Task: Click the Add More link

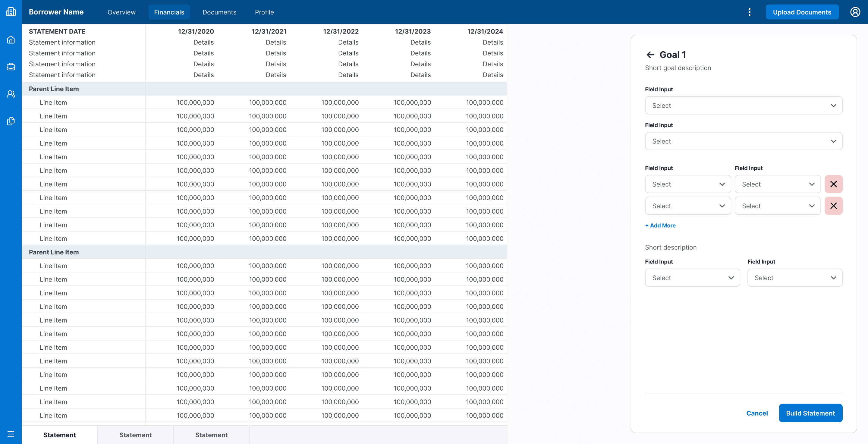Action: click(660, 225)
